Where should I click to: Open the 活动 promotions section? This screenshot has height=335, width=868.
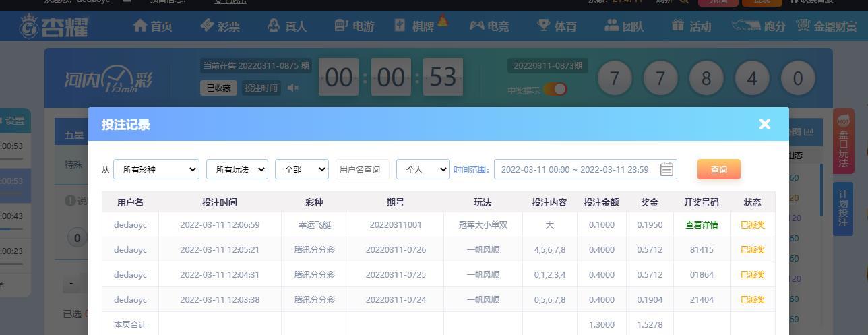(x=691, y=26)
